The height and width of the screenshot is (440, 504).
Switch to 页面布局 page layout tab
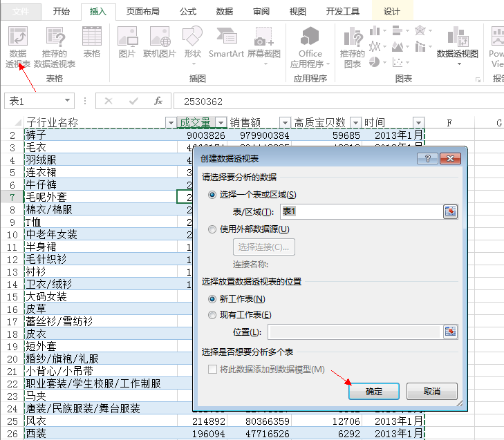click(x=142, y=12)
